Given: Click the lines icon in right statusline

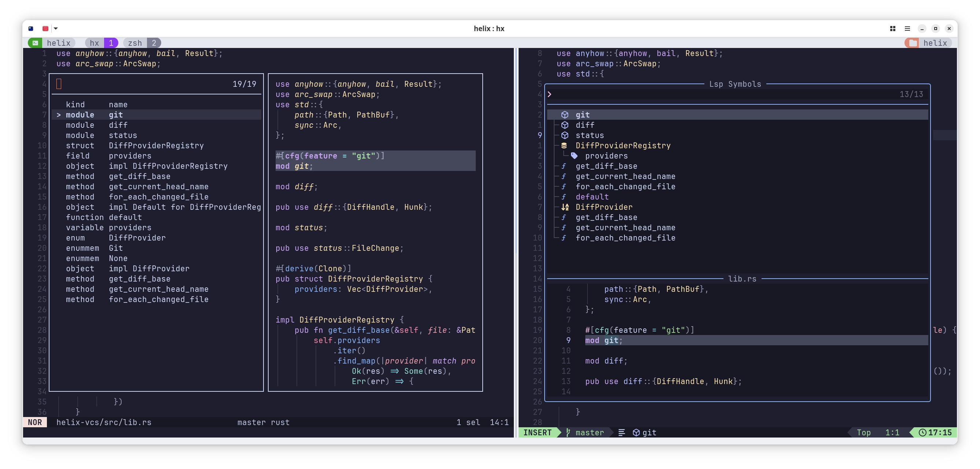Looking at the screenshot, I should (x=622, y=432).
